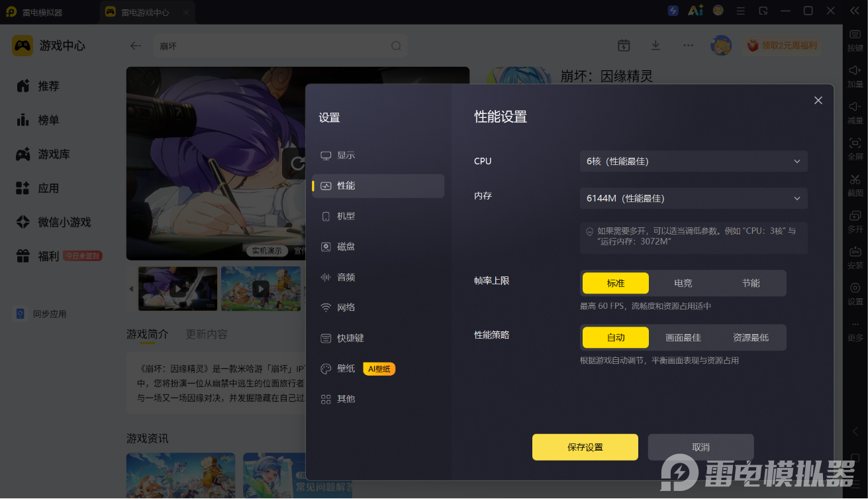This screenshot has height=499, width=868.
Task: Open the calendar check-in icon
Action: point(624,45)
